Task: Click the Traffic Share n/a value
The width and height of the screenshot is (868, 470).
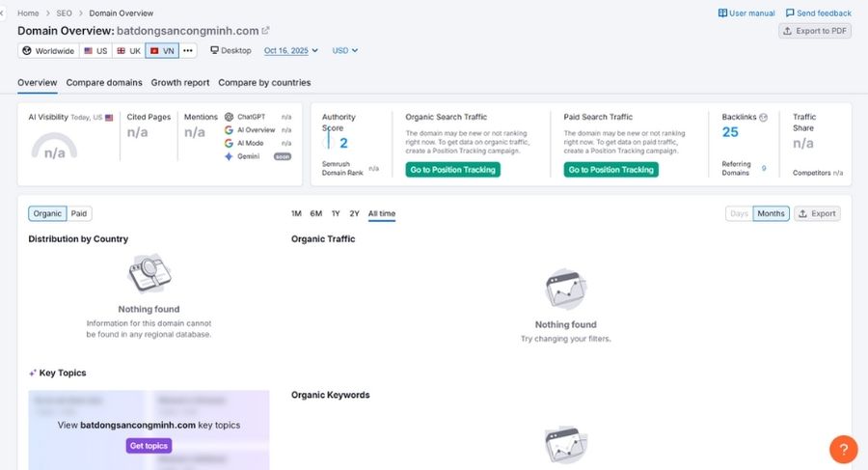Action: coord(803,143)
